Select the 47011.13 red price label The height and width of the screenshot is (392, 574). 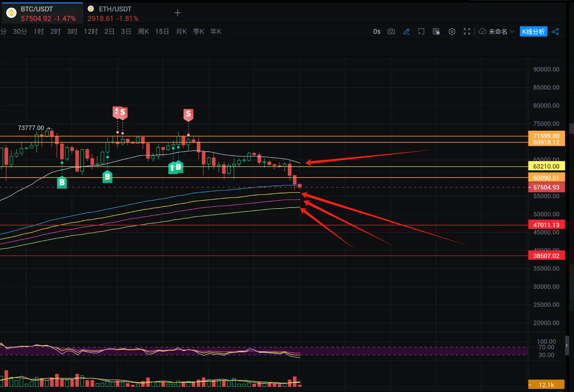tap(546, 225)
